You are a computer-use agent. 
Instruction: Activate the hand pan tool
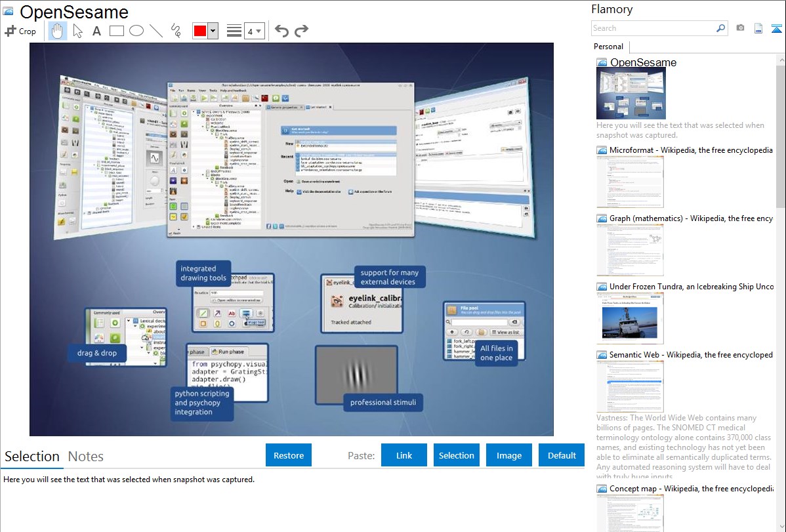point(57,31)
